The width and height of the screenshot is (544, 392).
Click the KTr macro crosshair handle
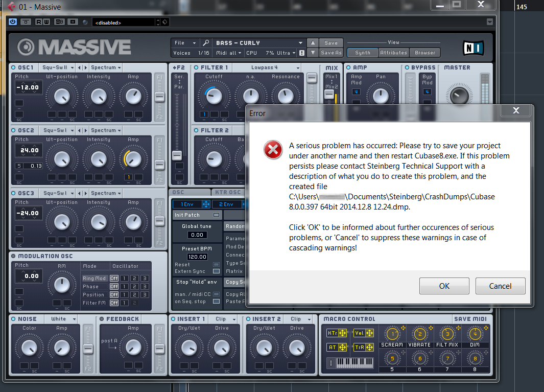pyautogui.click(x=342, y=333)
